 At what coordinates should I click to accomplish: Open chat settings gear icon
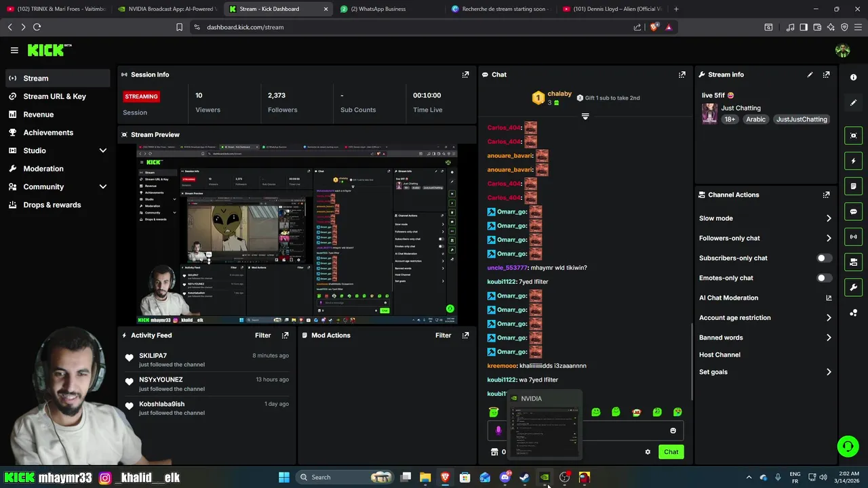pos(648,452)
